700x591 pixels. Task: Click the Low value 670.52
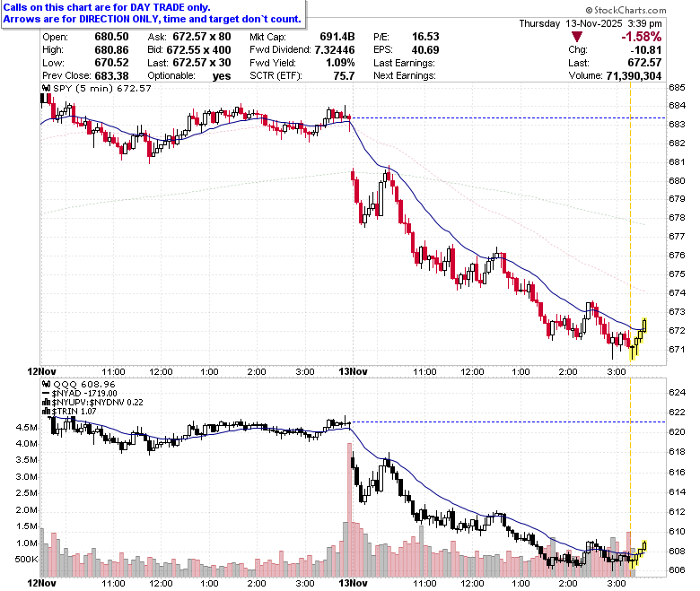[x=111, y=63]
